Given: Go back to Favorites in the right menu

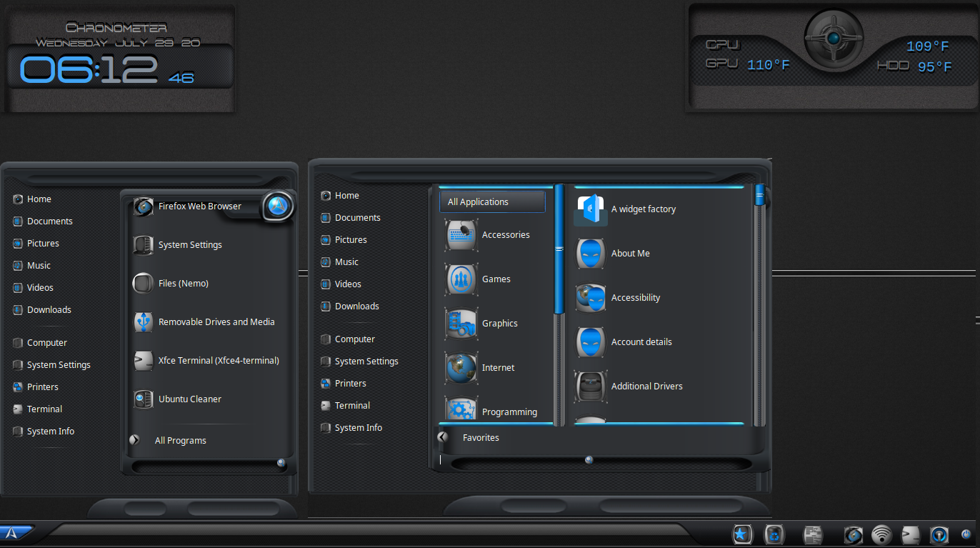Looking at the screenshot, I should [480, 438].
